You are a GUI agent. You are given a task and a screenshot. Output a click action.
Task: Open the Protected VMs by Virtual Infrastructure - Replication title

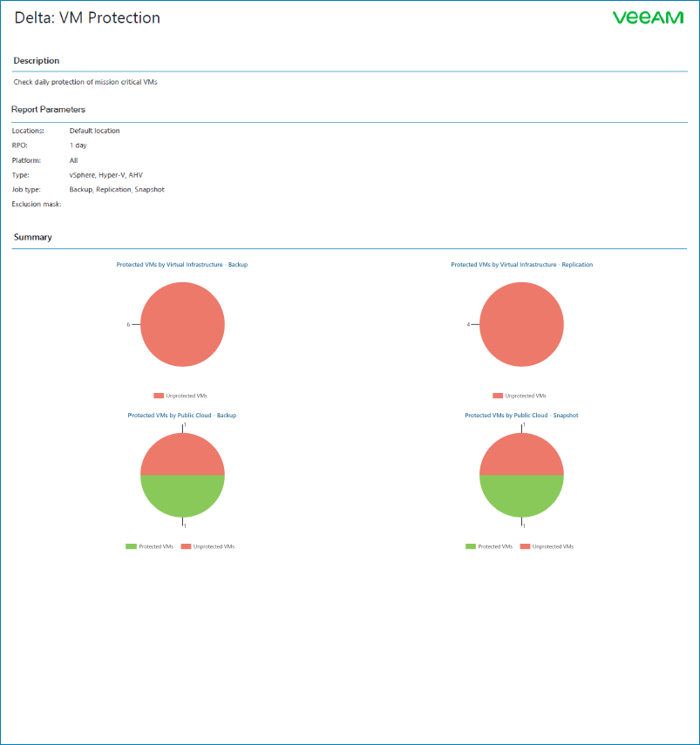pyautogui.click(x=522, y=265)
